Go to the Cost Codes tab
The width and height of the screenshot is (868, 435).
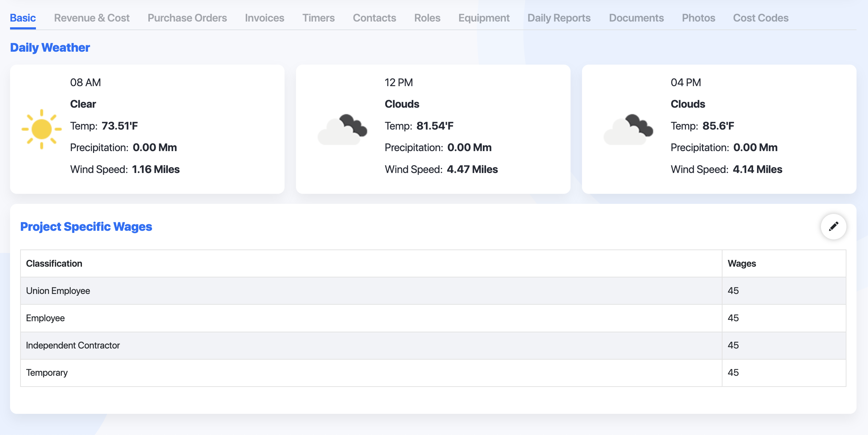click(x=761, y=18)
